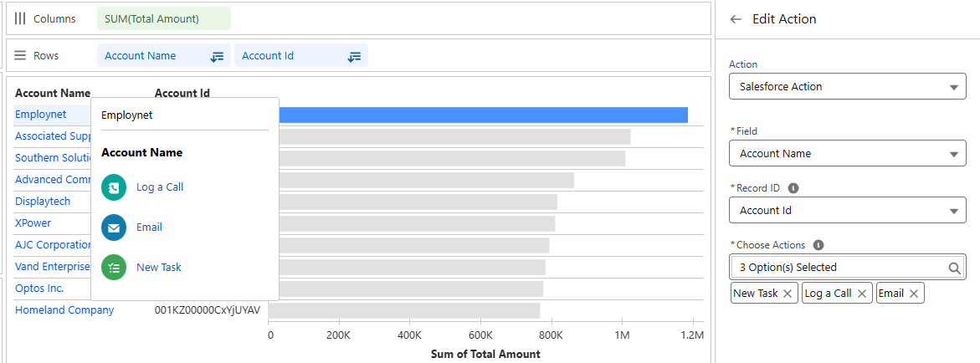Click the sort icon on Account Name pill

(217, 56)
